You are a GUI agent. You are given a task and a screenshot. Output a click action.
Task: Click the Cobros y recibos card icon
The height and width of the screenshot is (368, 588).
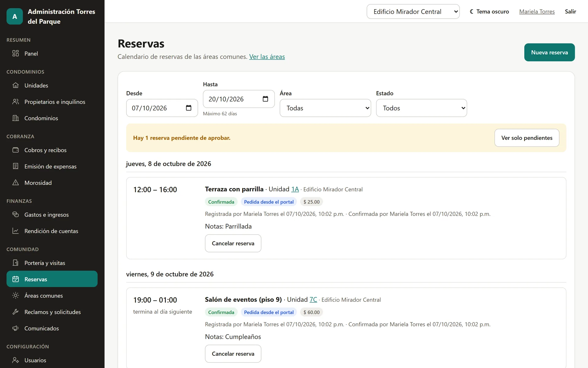(16, 150)
